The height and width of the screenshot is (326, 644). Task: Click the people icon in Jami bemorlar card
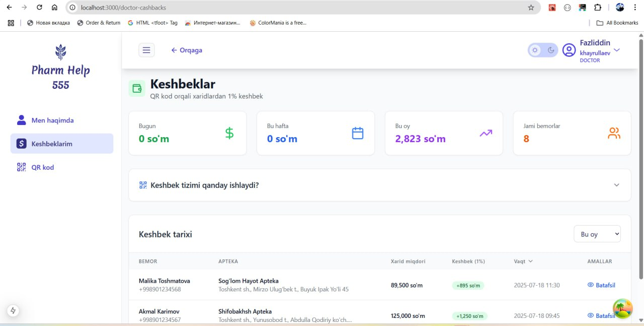tap(614, 133)
